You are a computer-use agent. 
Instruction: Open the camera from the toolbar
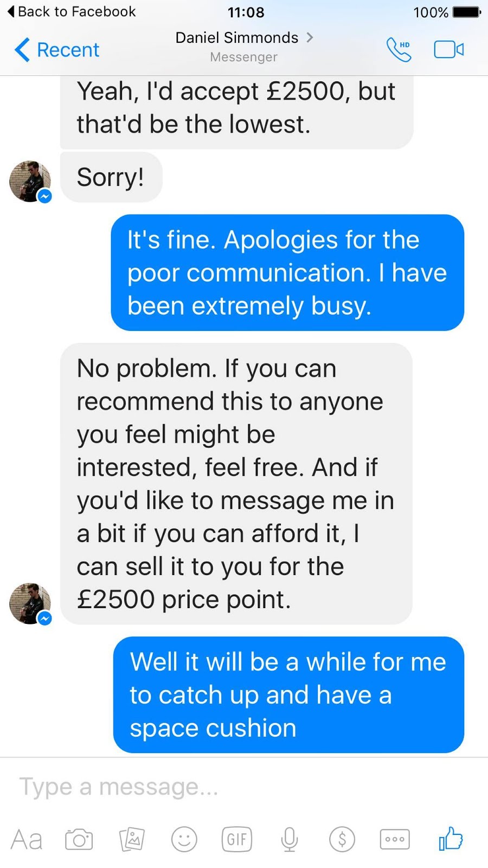79,839
